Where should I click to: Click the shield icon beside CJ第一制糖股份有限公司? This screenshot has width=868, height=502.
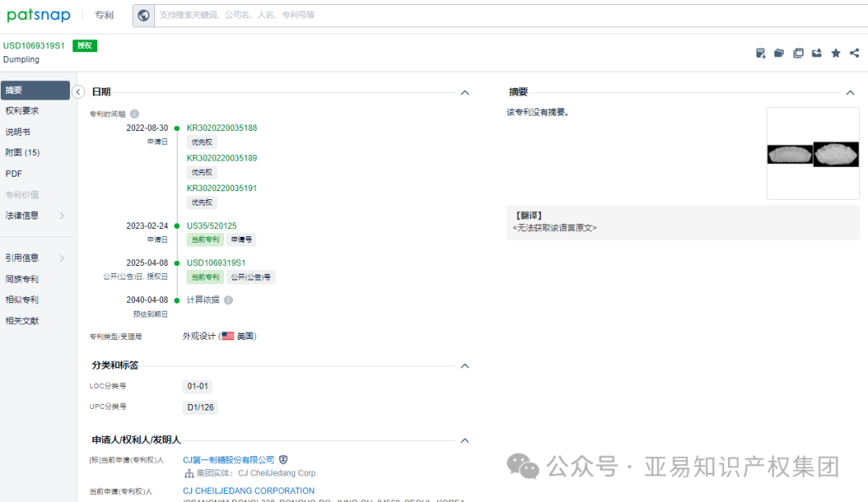pyautogui.click(x=284, y=460)
